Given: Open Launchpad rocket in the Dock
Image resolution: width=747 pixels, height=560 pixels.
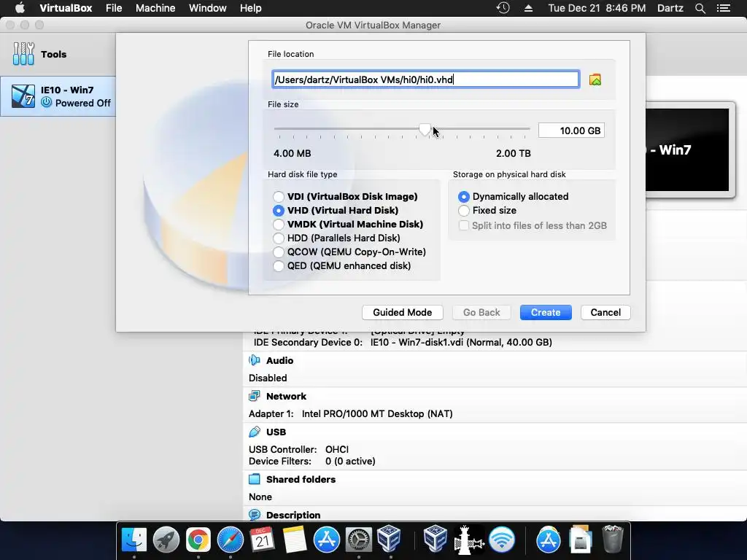Looking at the screenshot, I should point(166,540).
